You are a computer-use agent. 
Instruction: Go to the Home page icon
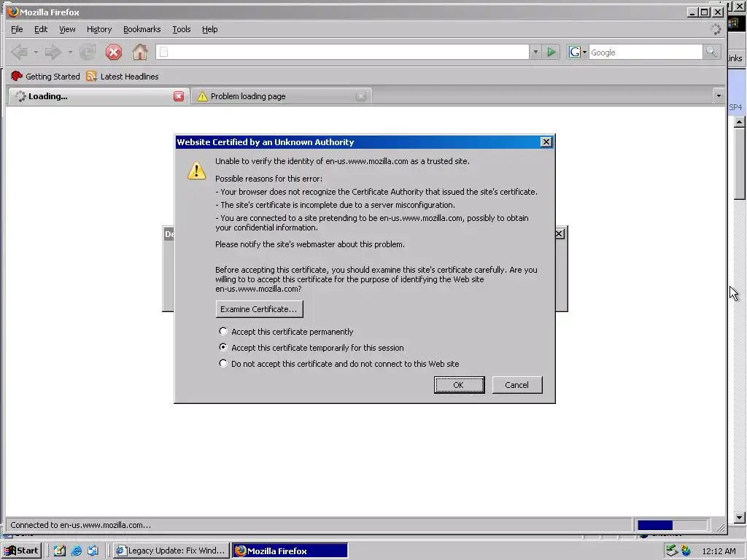click(140, 52)
